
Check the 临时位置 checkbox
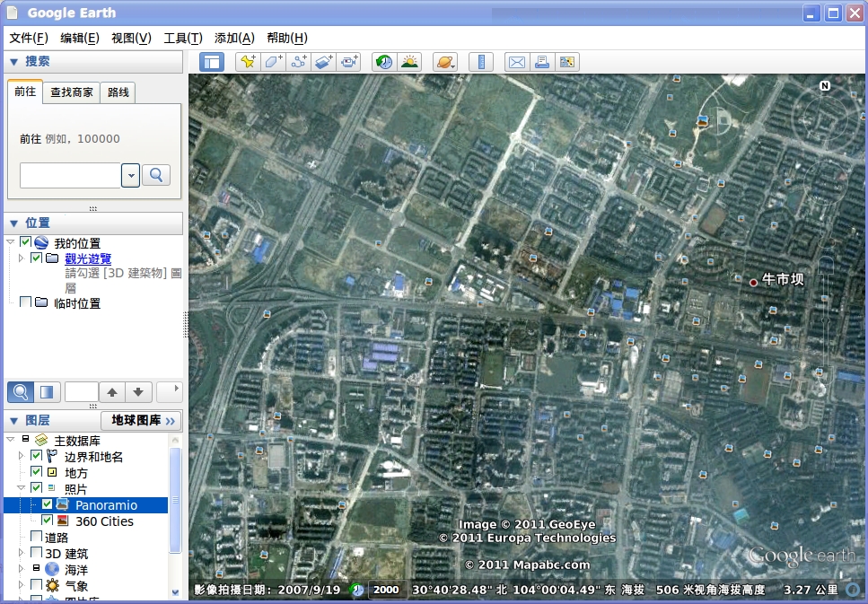coord(25,302)
